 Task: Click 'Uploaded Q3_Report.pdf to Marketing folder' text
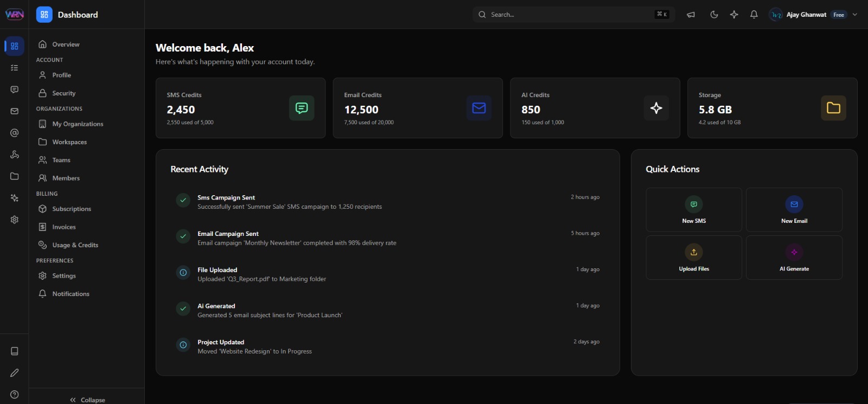click(262, 279)
